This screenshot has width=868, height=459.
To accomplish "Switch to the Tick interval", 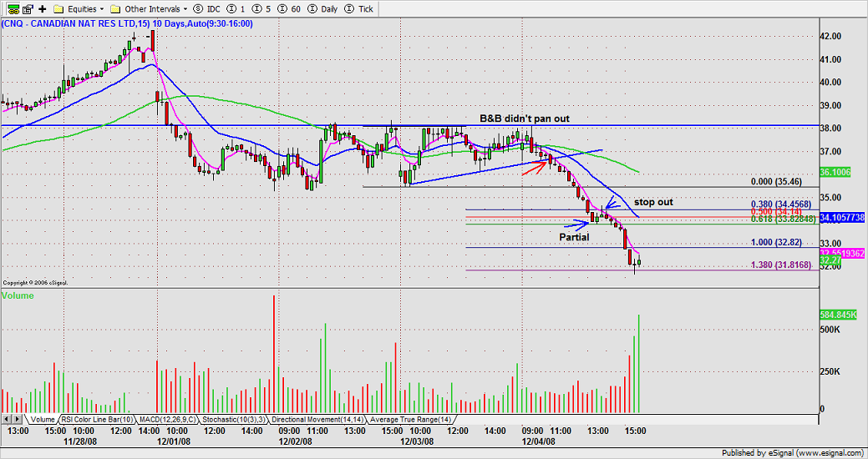I will (x=359, y=9).
